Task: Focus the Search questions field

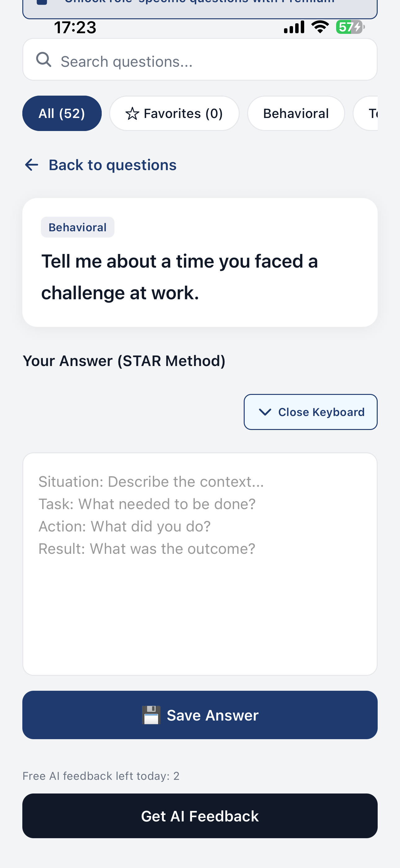Action: click(200, 60)
